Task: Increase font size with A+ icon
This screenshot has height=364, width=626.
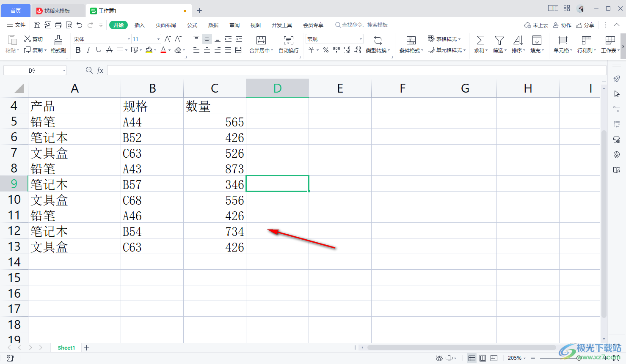Action: click(x=168, y=39)
